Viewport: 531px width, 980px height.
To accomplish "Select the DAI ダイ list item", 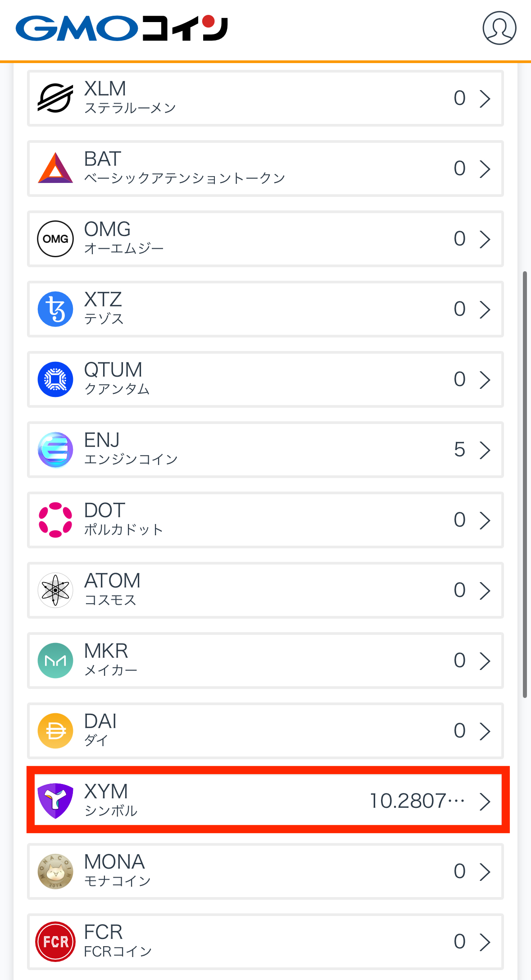I will pos(265,731).
